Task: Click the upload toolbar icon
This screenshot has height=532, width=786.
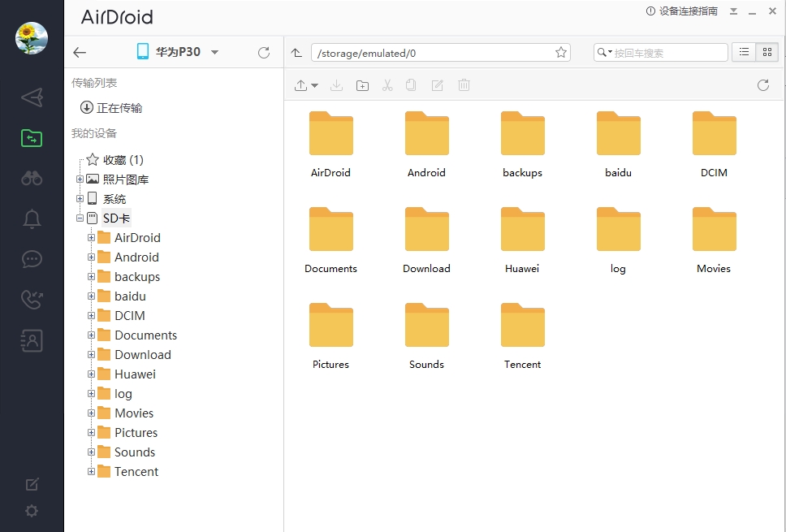Action: [x=300, y=85]
